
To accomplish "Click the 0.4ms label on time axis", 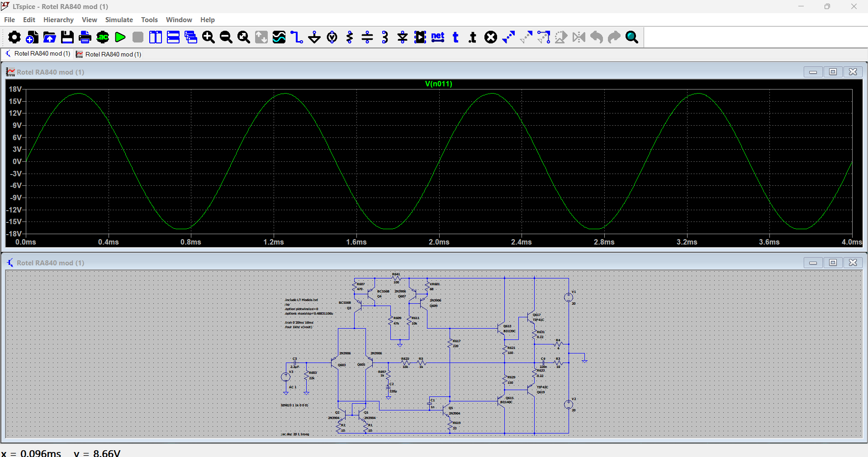I will [x=109, y=242].
